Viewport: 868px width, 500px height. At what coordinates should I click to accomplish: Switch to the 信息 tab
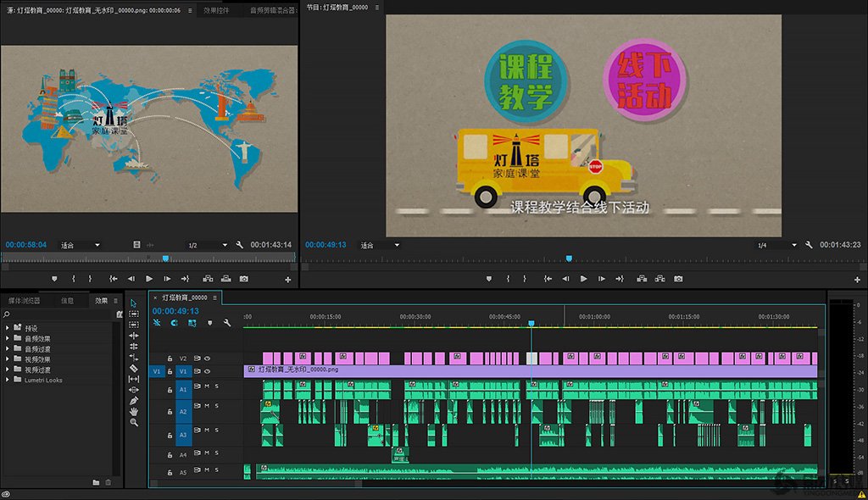pos(67,301)
